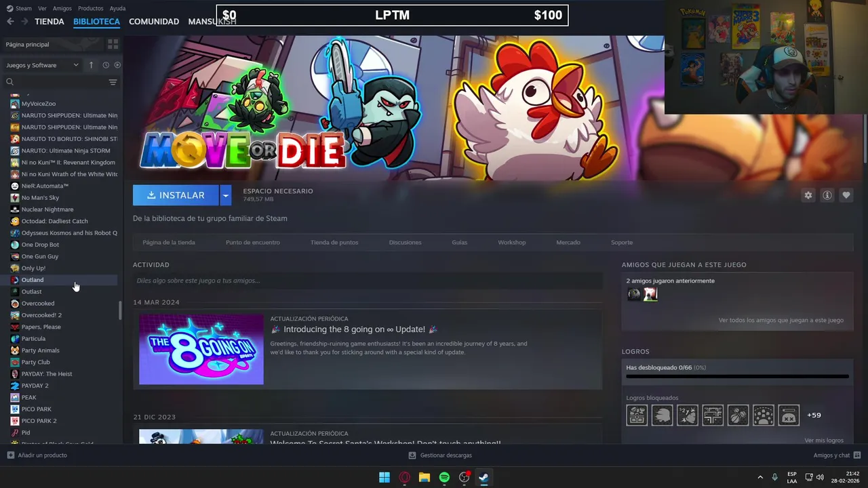
Task: Click first locked achievement icon
Action: coord(637,415)
